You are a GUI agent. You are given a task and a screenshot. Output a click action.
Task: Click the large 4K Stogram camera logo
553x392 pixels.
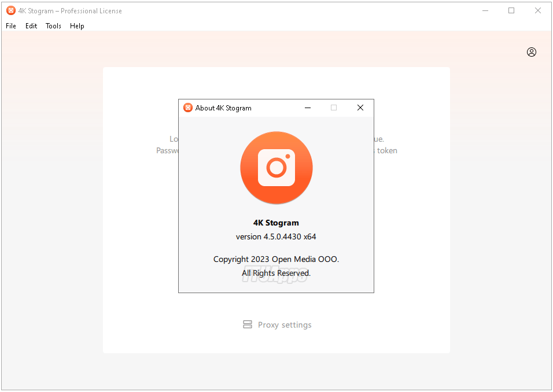tap(276, 168)
